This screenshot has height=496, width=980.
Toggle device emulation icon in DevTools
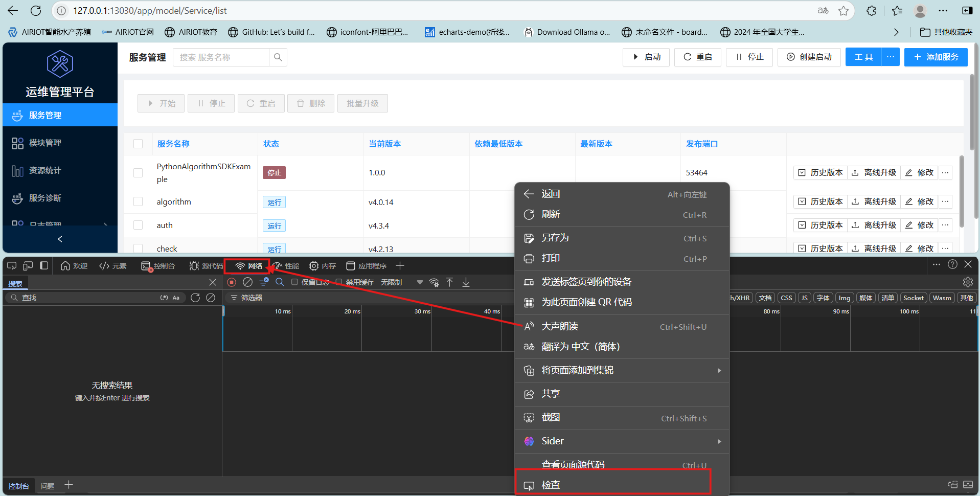pyautogui.click(x=28, y=266)
